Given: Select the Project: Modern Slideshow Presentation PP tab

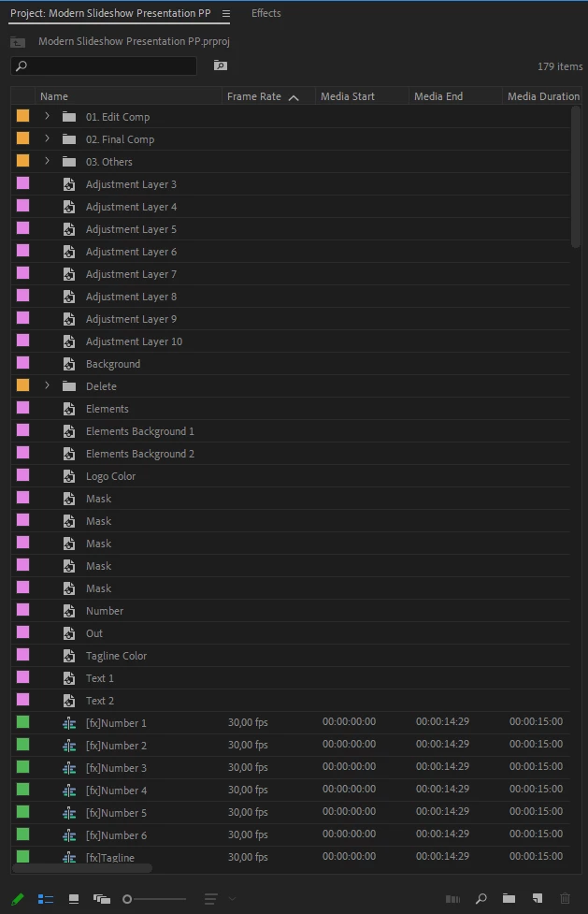Looking at the screenshot, I should pyautogui.click(x=110, y=13).
